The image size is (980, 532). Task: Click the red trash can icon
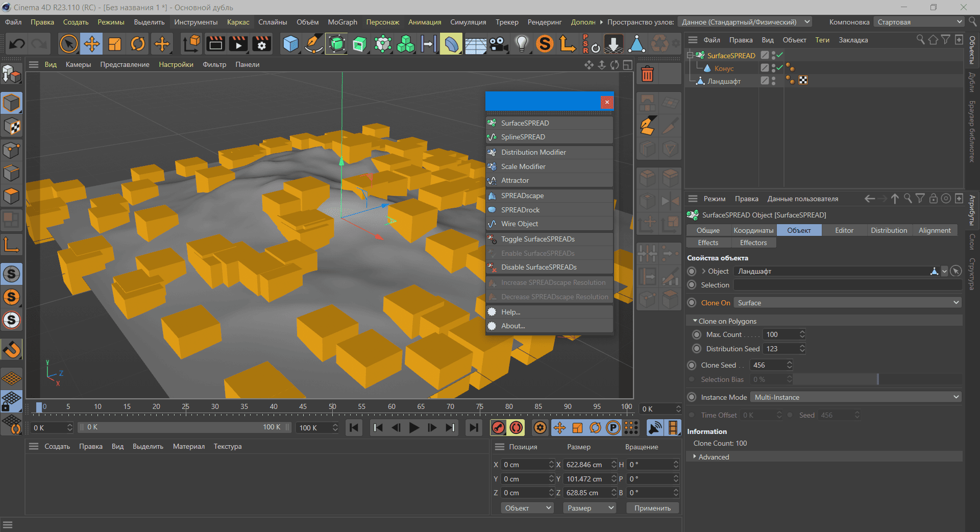click(647, 75)
